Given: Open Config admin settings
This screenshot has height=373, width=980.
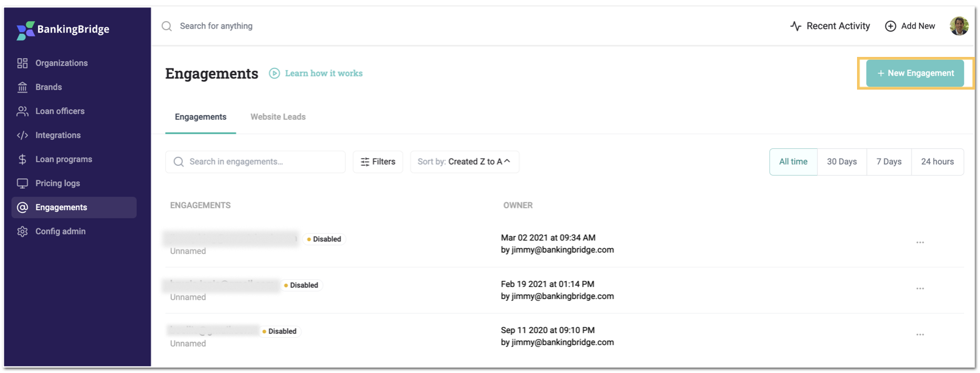Looking at the screenshot, I should tap(61, 231).
